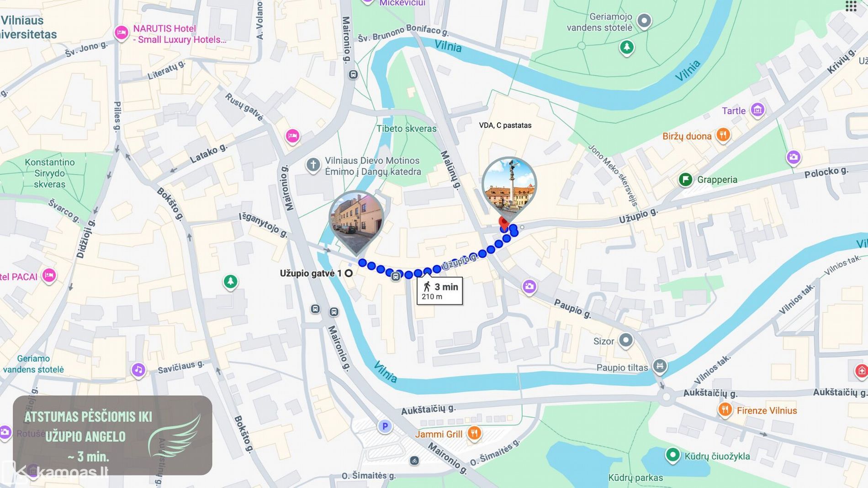Screen dimensions: 868x488
Task: Select the 3 min 210 m walking label
Action: (439, 291)
